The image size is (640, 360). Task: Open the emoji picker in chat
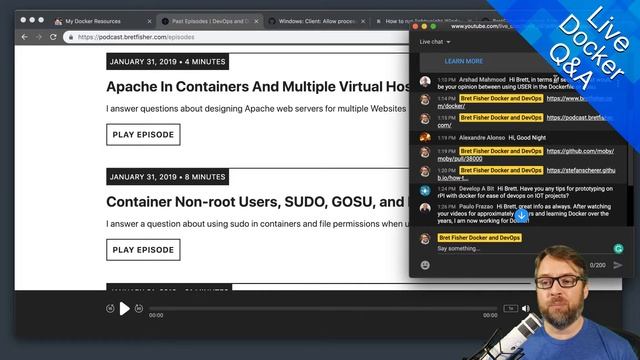pos(425,265)
